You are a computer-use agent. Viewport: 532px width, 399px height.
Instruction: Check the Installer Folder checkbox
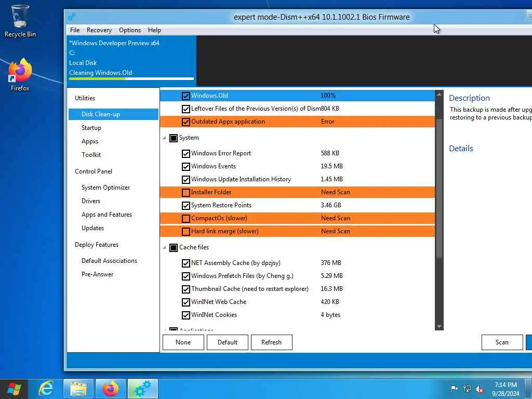click(185, 193)
